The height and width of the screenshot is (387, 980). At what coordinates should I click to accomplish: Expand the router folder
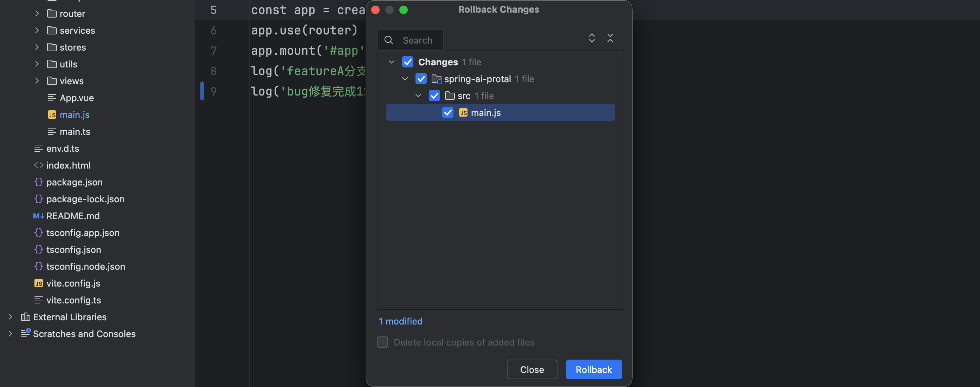[37, 14]
